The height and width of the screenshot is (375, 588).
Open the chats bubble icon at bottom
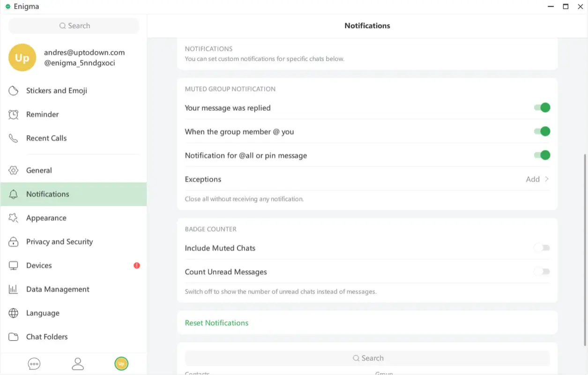(34, 363)
